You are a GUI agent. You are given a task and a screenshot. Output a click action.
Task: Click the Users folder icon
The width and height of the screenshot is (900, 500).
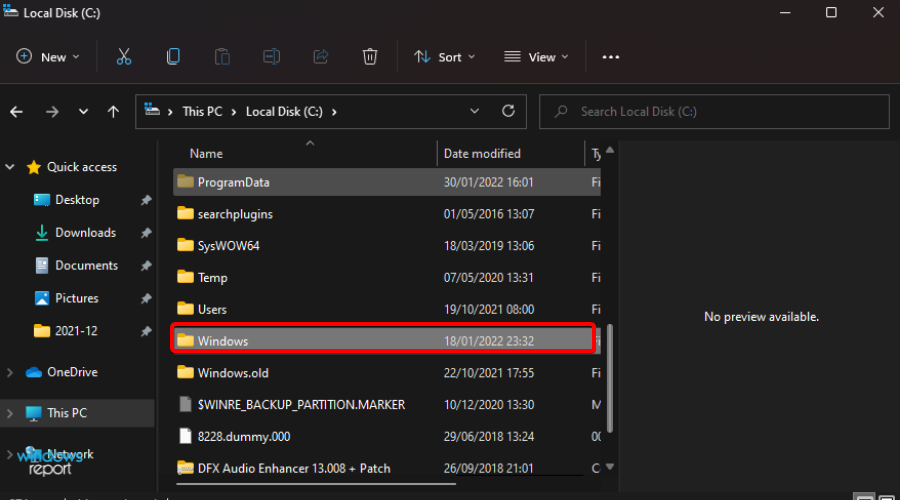tap(185, 308)
